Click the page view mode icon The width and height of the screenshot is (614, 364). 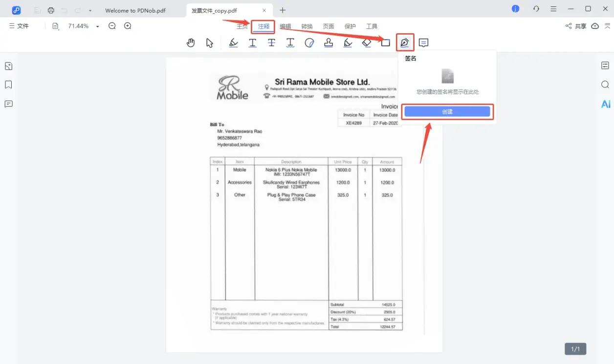pyautogui.click(x=56, y=26)
